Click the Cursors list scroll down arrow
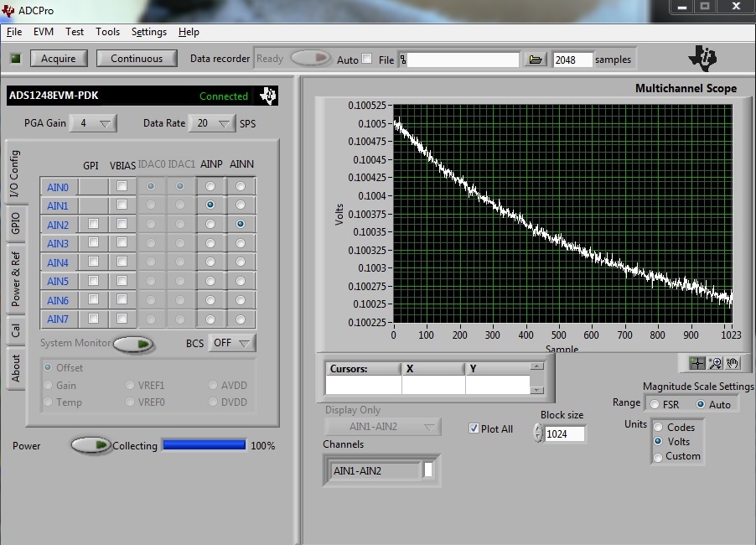Image resolution: width=756 pixels, height=545 pixels. [536, 390]
